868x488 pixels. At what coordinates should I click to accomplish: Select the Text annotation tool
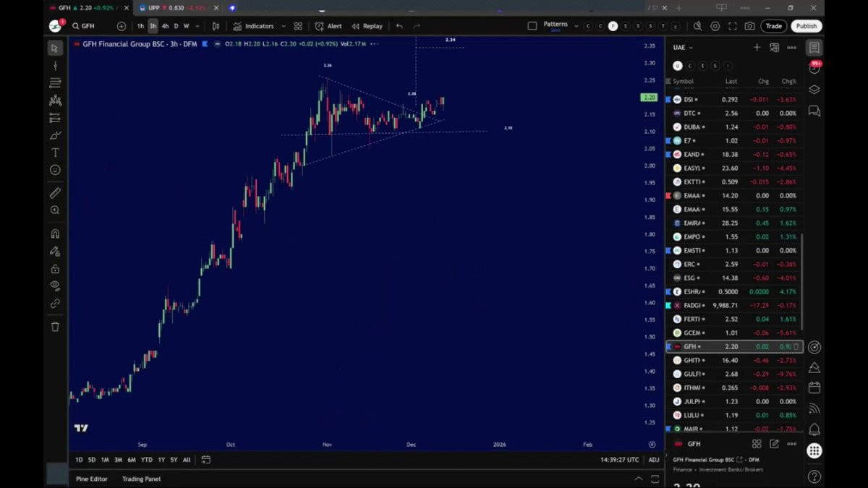[x=55, y=153]
